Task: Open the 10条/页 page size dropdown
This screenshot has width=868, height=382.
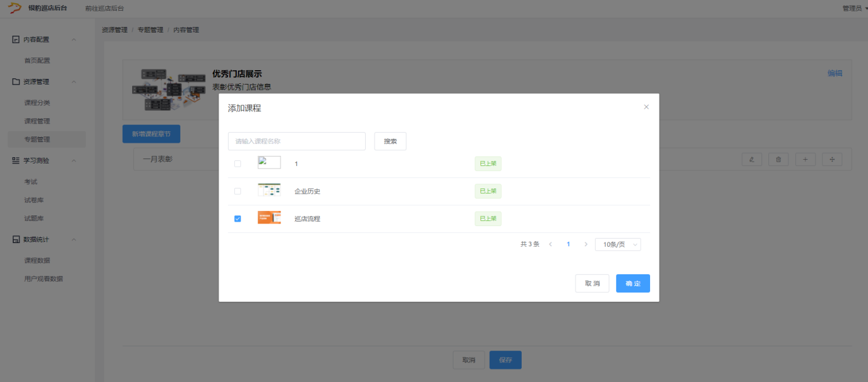Action: [x=617, y=244]
